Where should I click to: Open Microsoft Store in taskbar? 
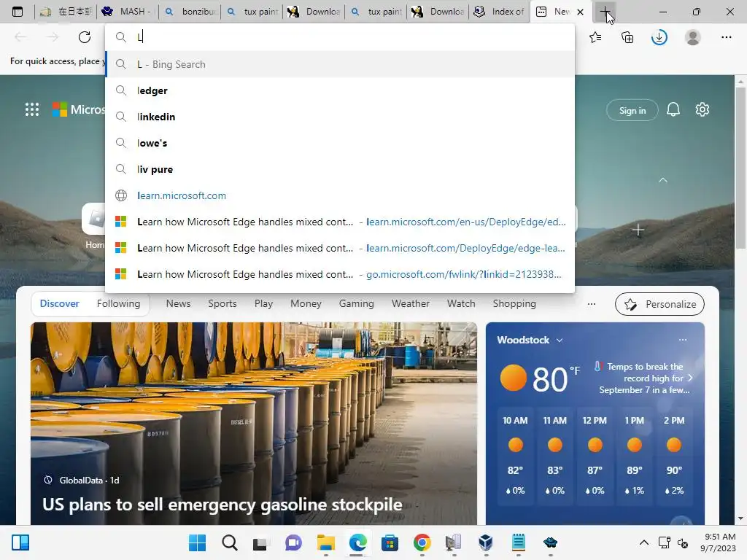[x=390, y=542]
